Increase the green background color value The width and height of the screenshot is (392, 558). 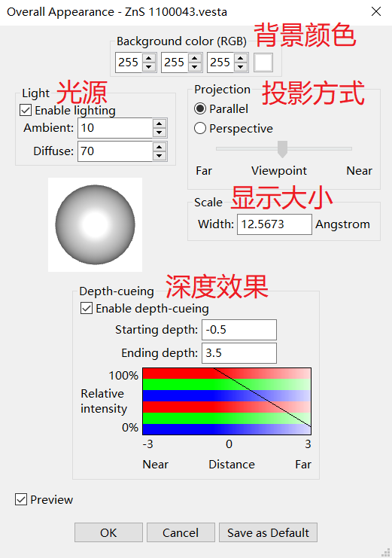195,58
